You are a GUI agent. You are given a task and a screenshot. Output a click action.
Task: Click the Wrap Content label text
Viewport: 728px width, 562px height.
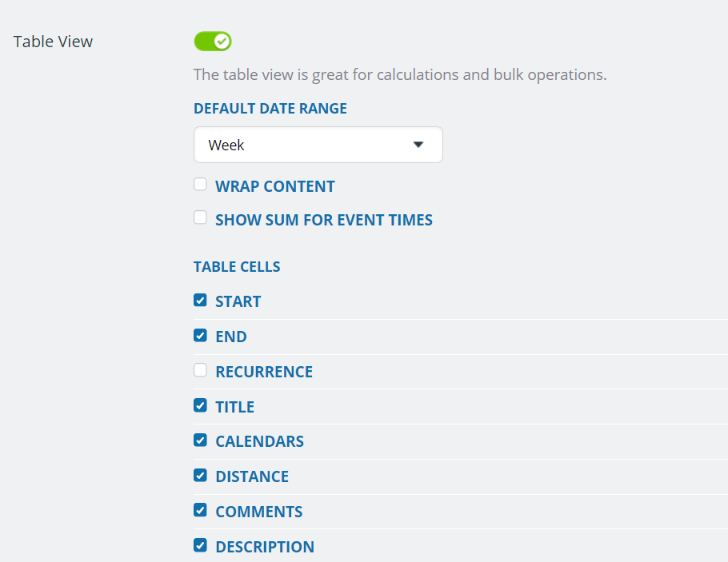tap(275, 186)
